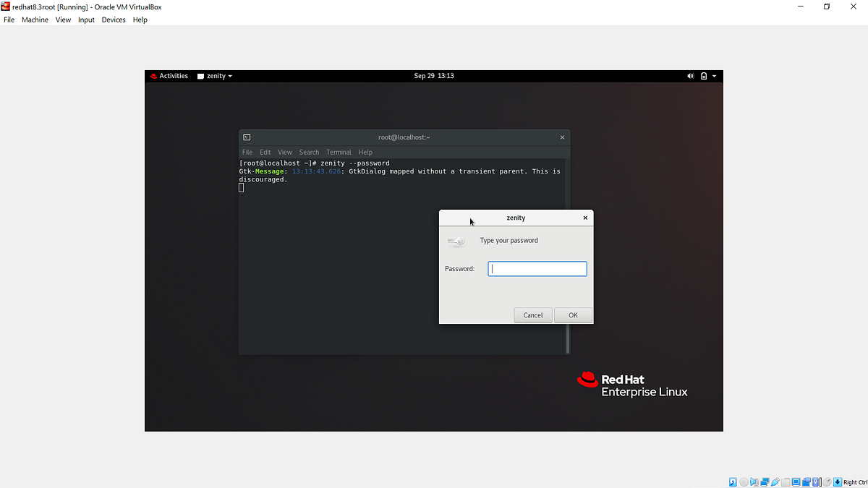Click the volume icon in GNOME top bar
The width and height of the screenshot is (868, 488).
[690, 75]
